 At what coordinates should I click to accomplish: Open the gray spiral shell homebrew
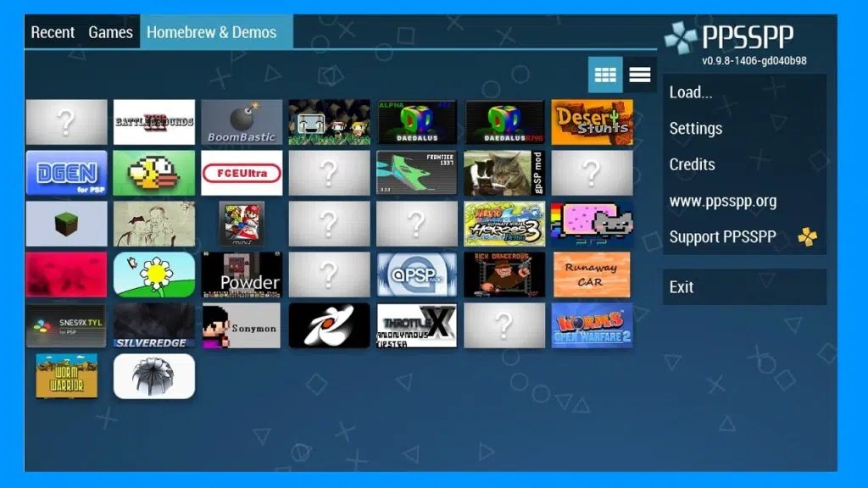[154, 377]
